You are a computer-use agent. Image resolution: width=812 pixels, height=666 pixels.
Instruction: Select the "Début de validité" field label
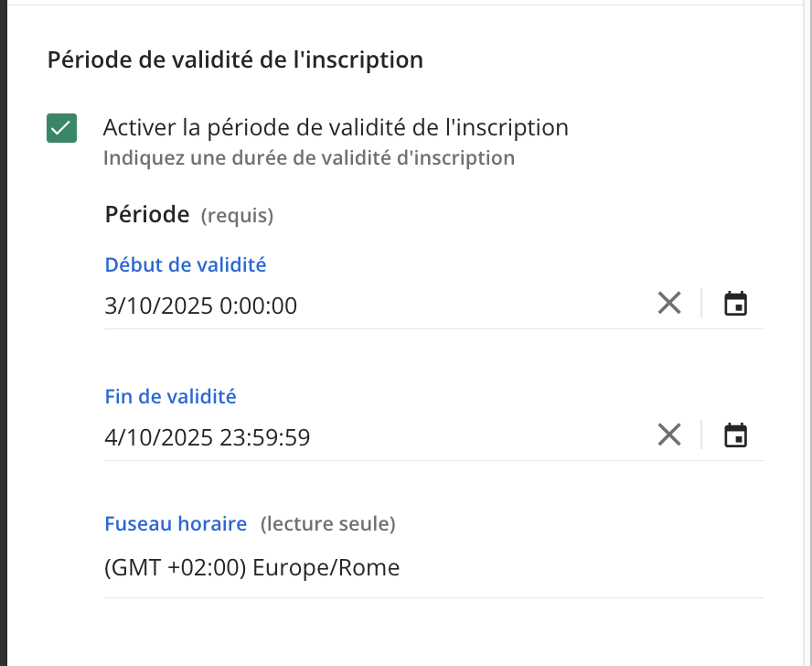186,265
